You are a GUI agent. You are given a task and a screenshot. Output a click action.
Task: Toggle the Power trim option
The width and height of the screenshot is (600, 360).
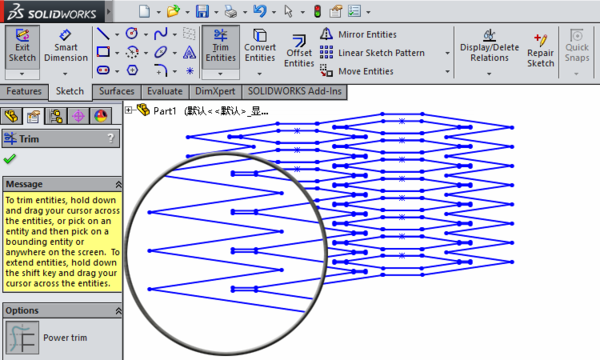[23, 337]
